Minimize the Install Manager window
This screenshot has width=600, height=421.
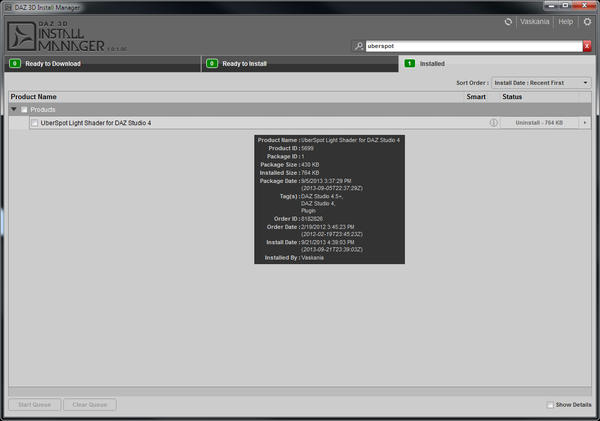pyautogui.click(x=551, y=5)
